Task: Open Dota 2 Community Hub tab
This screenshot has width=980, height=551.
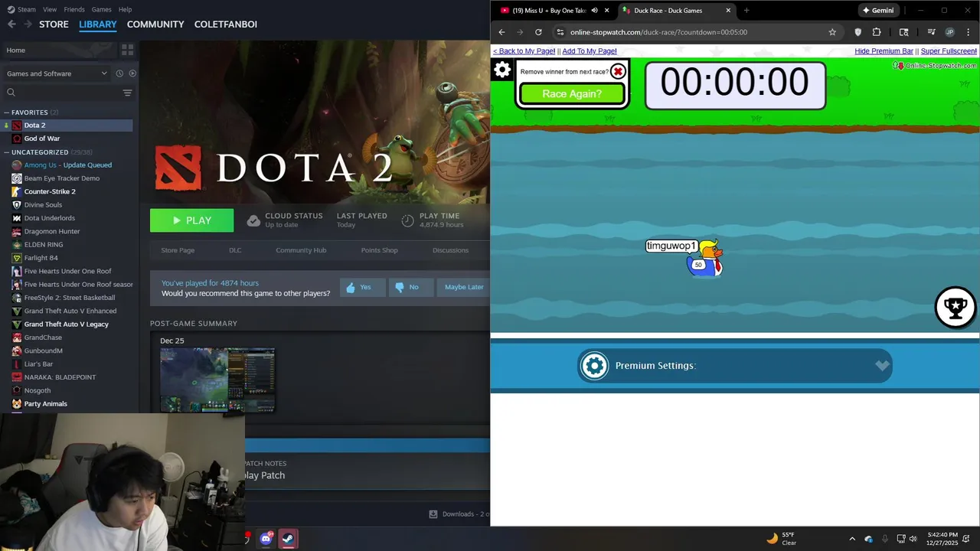Action: point(301,250)
